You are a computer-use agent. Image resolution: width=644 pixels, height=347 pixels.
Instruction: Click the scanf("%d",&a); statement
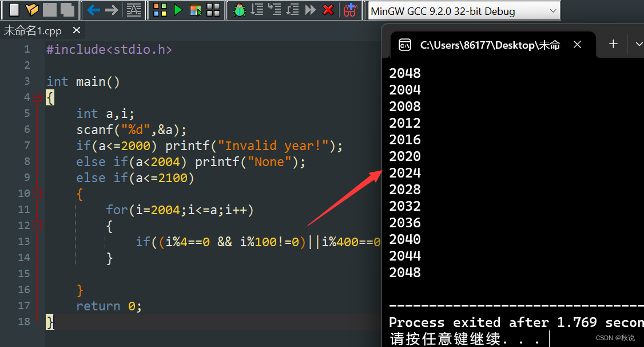pyautogui.click(x=132, y=129)
